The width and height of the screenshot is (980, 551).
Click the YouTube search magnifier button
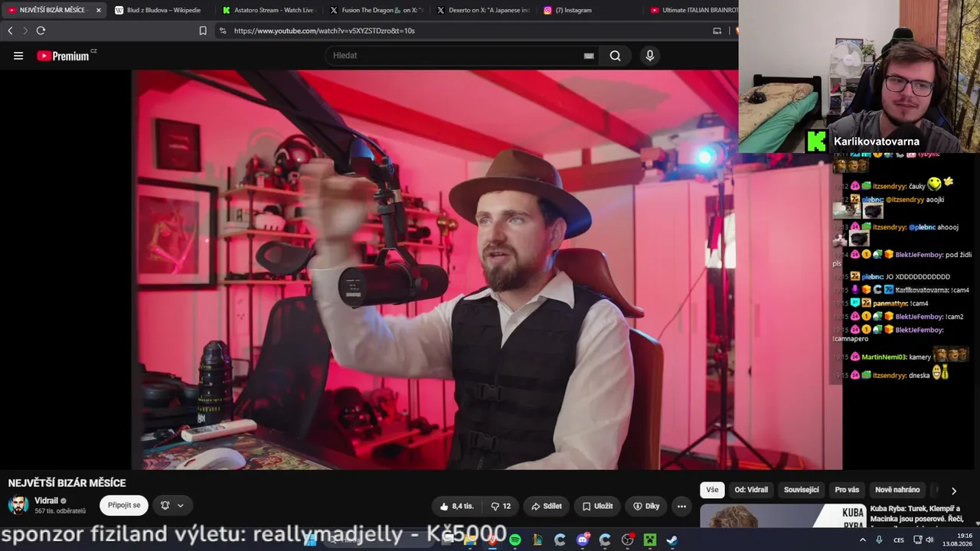point(615,56)
